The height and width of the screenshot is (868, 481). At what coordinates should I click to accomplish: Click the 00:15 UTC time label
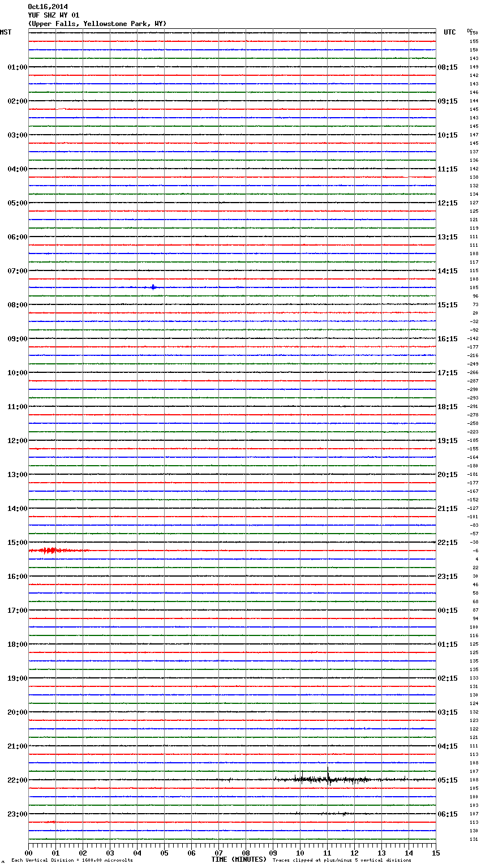coord(448,611)
